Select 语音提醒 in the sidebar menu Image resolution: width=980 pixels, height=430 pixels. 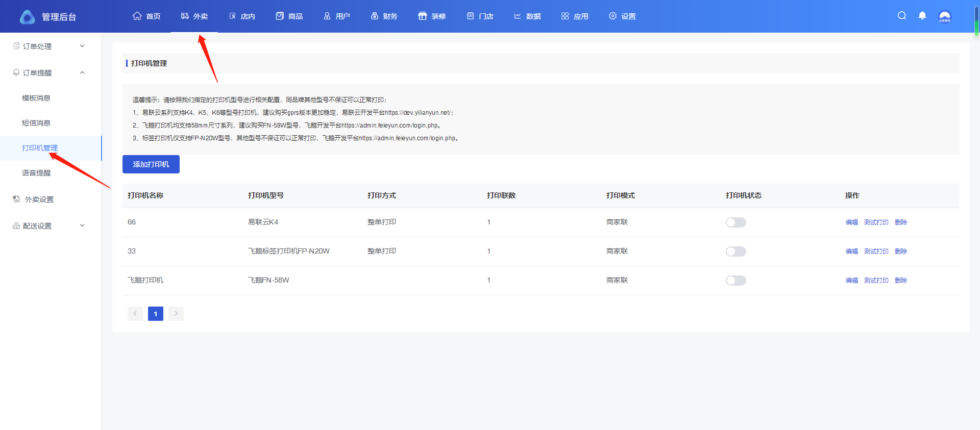(36, 173)
